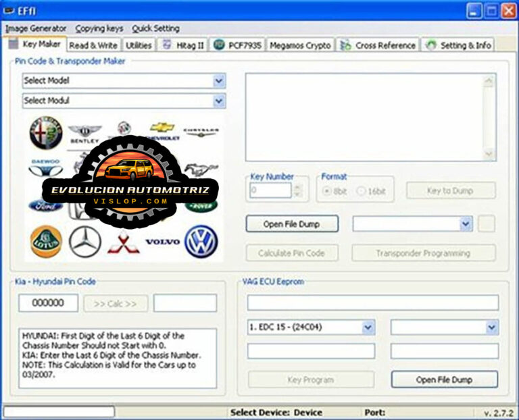Click the Alfa Romeo brand logo
The height and width of the screenshot is (420, 519).
[x=45, y=133]
